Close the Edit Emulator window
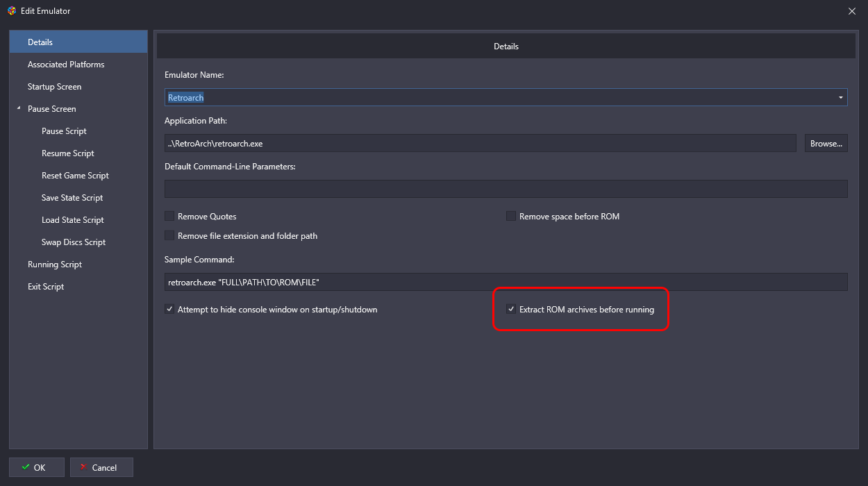 852,10
